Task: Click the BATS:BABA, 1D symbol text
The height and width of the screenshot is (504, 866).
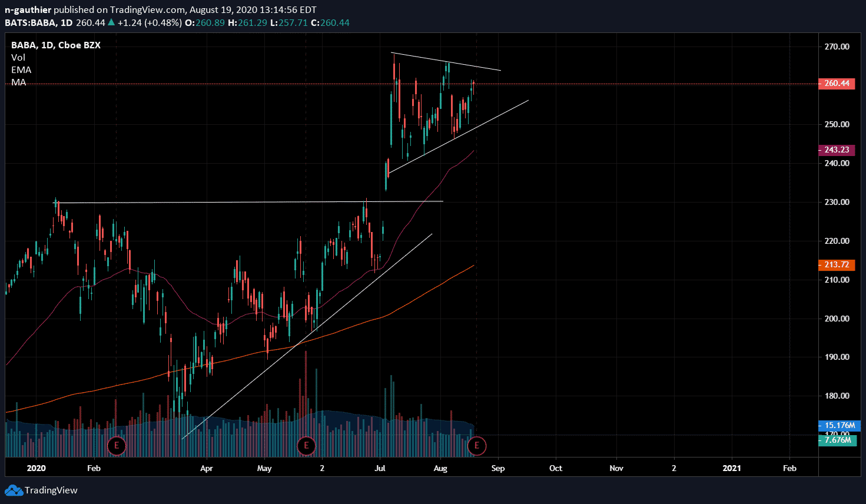Action: (x=39, y=23)
